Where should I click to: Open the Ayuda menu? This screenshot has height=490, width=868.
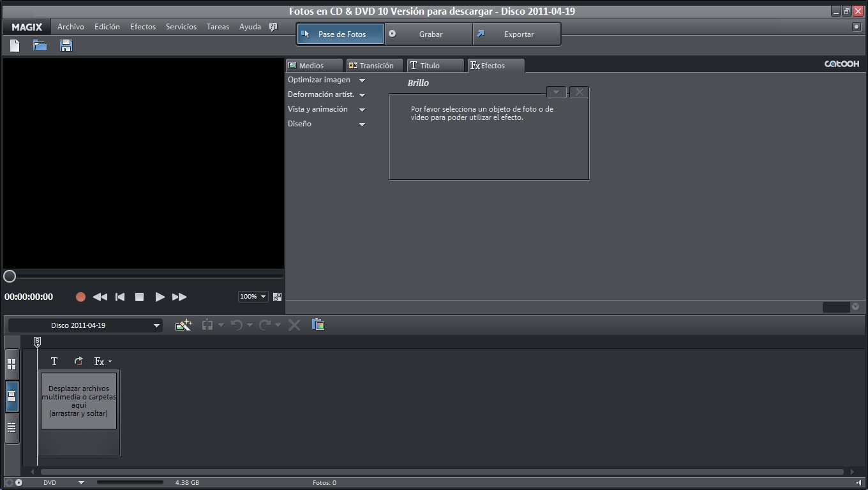click(250, 27)
